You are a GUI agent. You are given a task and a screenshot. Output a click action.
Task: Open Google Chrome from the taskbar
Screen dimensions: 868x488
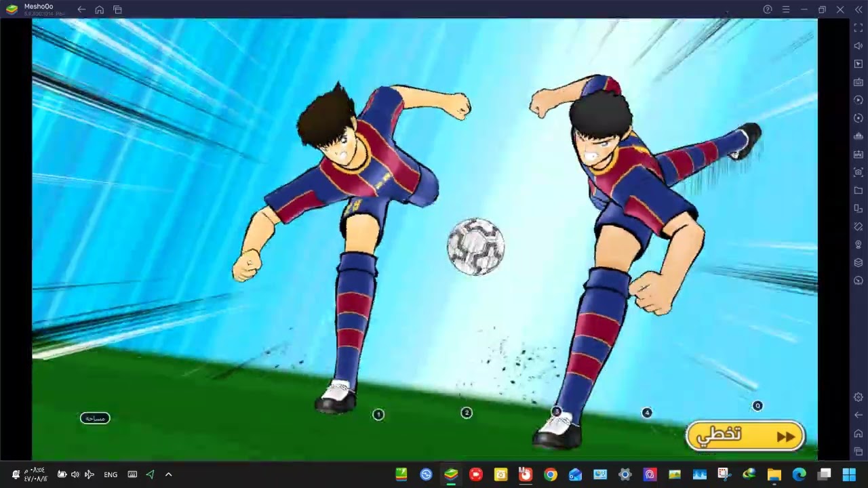coord(551,474)
